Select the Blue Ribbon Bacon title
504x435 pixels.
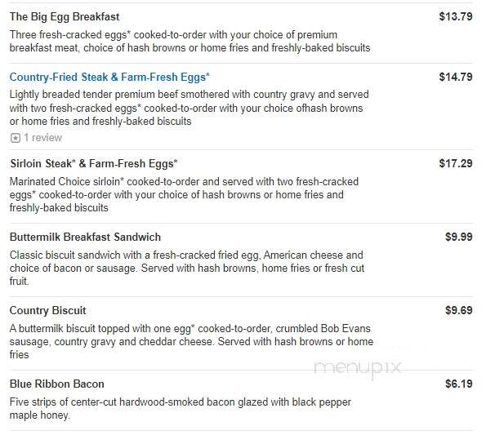coord(57,384)
